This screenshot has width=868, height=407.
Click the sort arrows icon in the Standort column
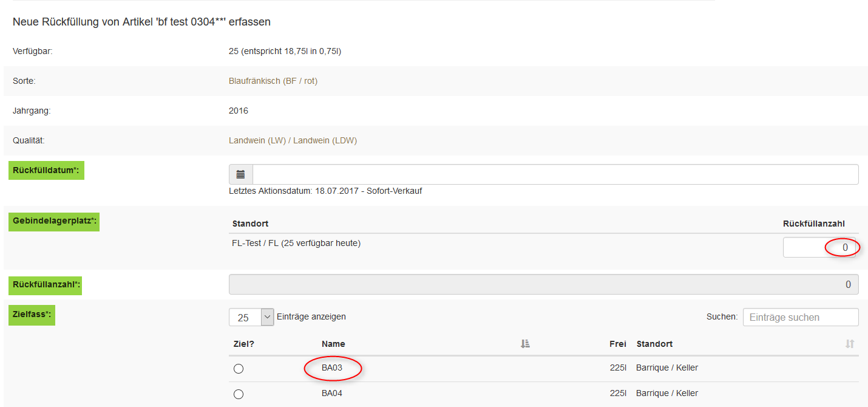pos(850,344)
